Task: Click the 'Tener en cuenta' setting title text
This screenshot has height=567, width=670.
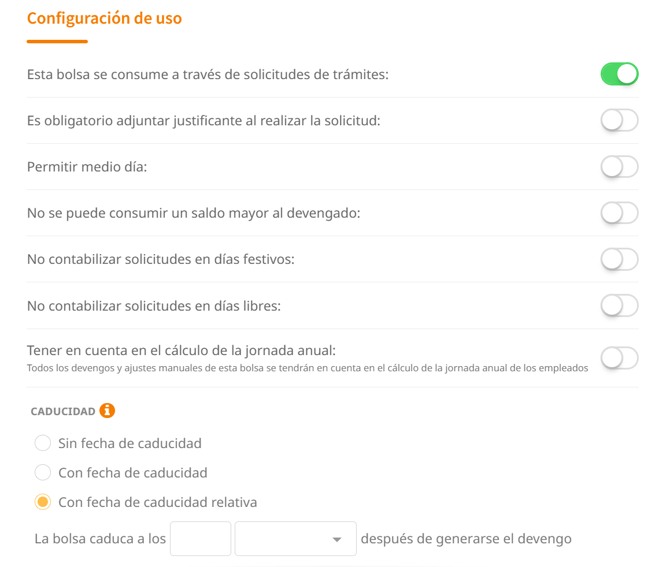Action: (181, 349)
